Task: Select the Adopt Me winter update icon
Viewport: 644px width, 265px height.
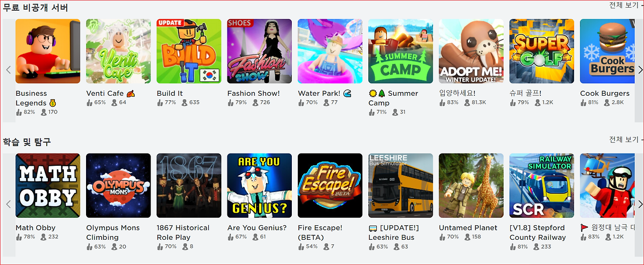Action: [x=471, y=51]
